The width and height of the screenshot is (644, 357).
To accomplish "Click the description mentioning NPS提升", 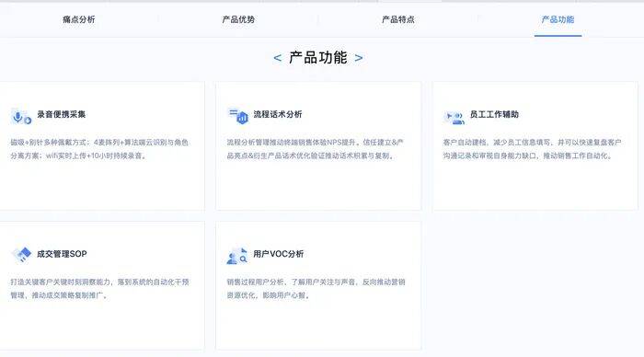I will click(x=315, y=149).
